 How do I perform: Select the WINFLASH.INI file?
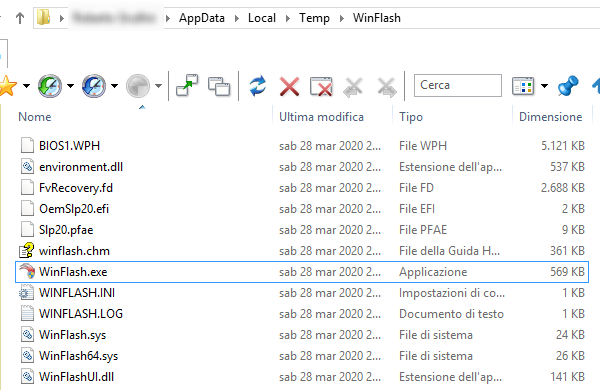click(x=302, y=293)
